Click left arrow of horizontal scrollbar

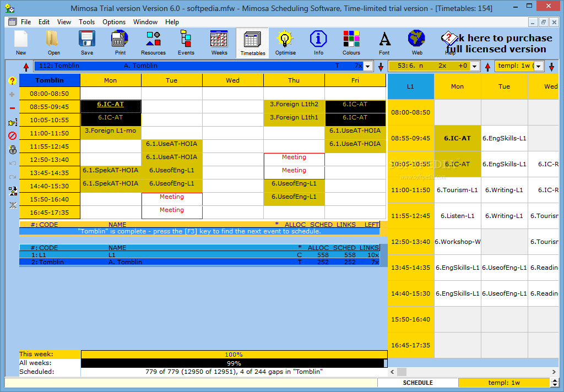click(392, 372)
